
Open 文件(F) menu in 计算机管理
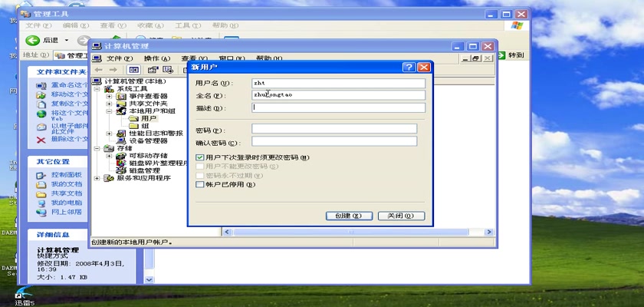click(120, 58)
